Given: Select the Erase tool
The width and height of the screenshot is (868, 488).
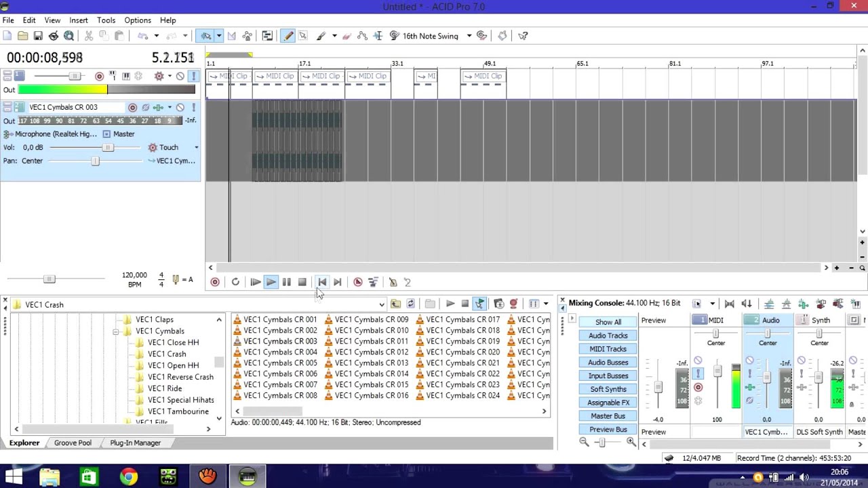Looking at the screenshot, I should pos(347,36).
